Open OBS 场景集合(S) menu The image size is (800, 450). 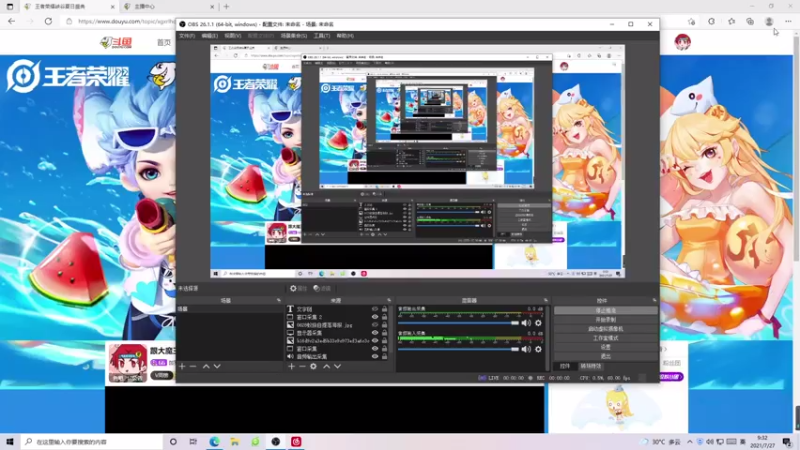pyautogui.click(x=294, y=36)
